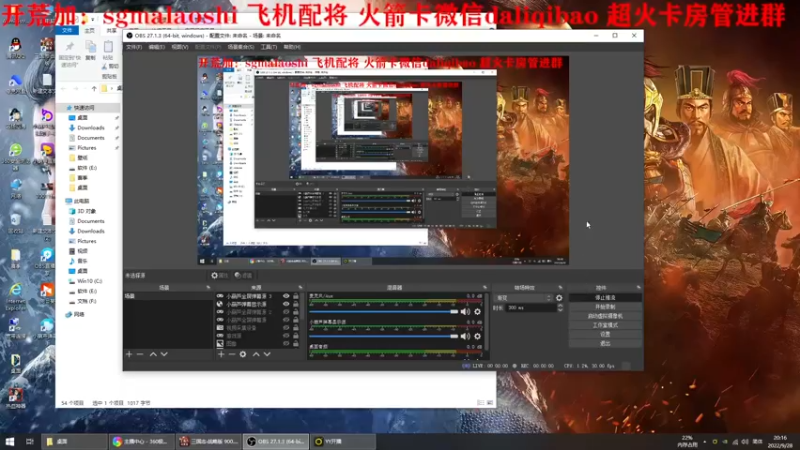Open the second mixer channel settings gear

(x=478, y=336)
